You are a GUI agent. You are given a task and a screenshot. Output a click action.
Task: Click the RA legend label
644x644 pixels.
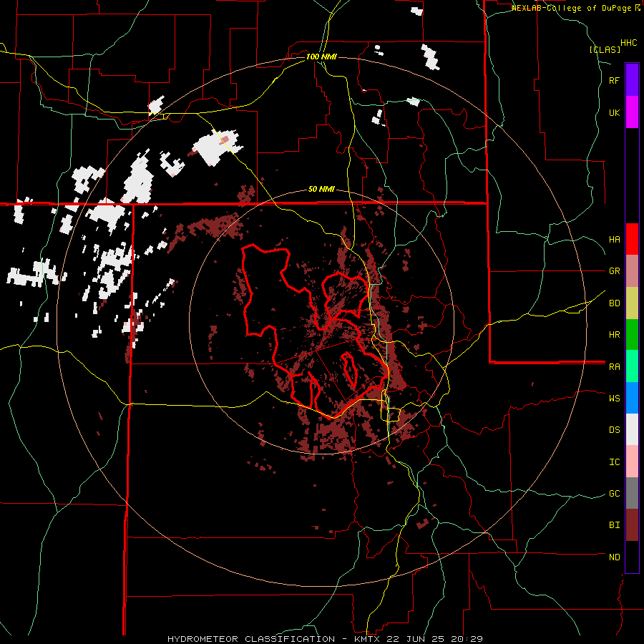tap(614, 367)
